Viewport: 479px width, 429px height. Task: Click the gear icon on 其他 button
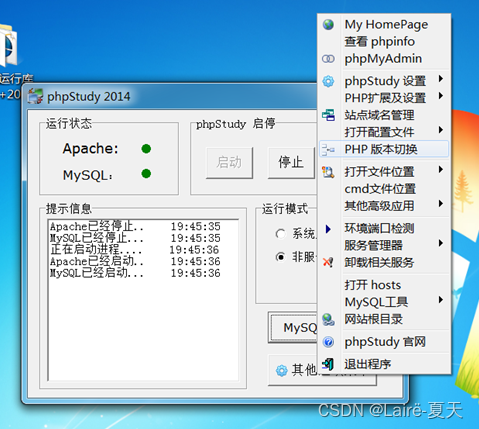point(281,370)
